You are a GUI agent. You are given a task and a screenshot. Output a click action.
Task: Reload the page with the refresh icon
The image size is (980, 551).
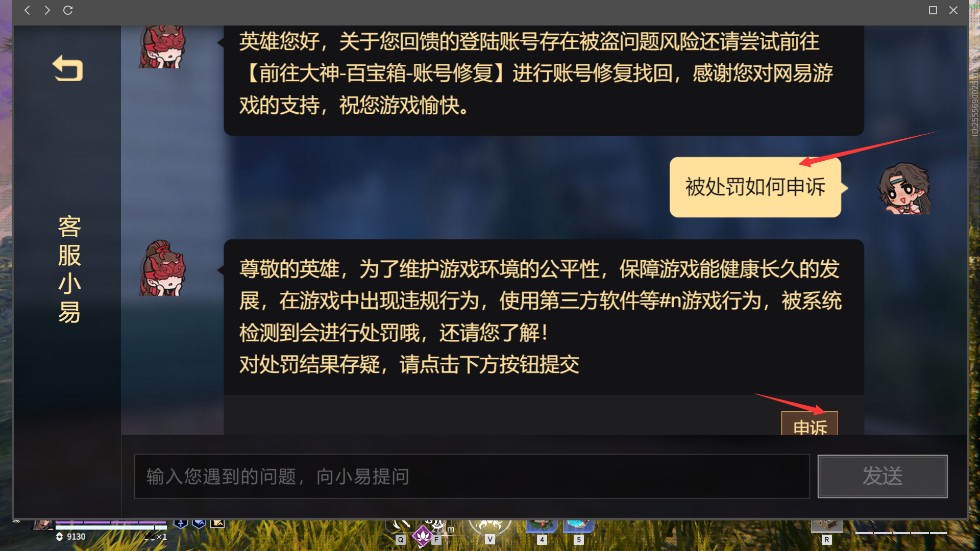[x=68, y=10]
